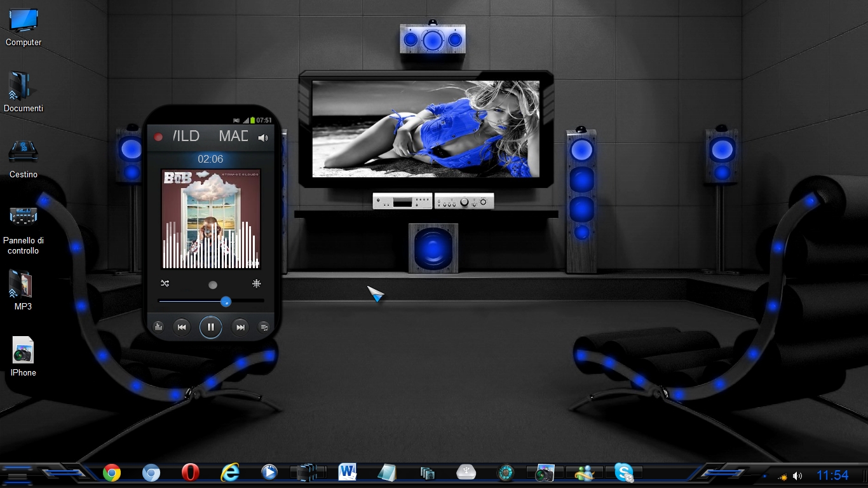Open the Cestino recycle bin
868x488 pixels.
click(23, 152)
